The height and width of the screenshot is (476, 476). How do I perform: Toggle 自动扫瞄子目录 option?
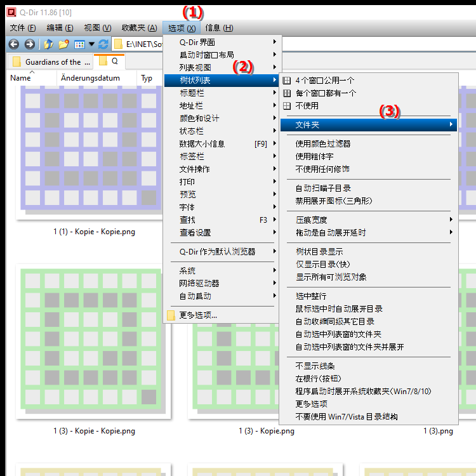[369, 188]
